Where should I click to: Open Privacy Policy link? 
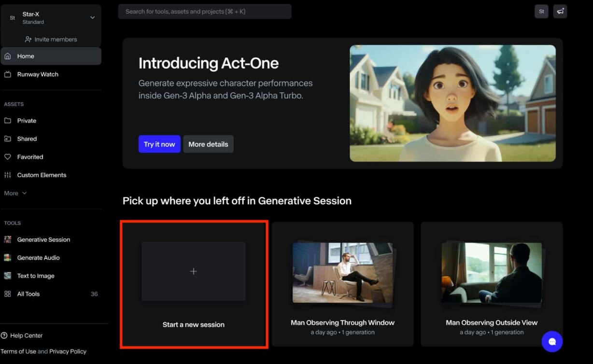pyautogui.click(x=68, y=351)
